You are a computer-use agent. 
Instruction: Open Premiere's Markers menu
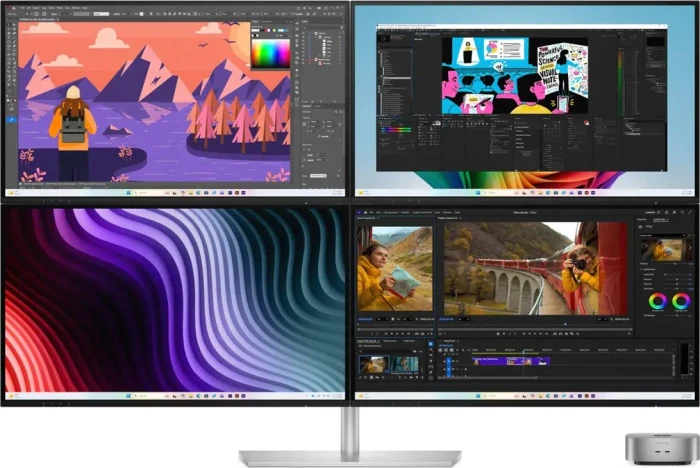tap(405, 212)
